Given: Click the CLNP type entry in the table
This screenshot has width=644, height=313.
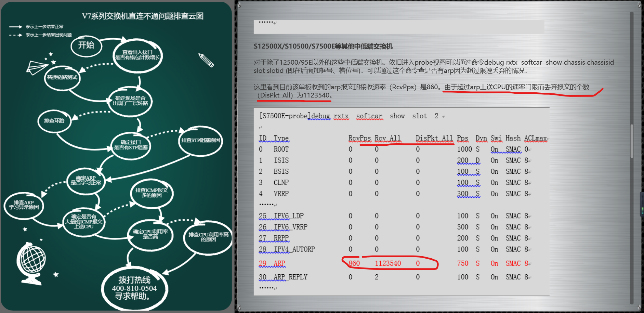Looking at the screenshot, I should 281,183.
